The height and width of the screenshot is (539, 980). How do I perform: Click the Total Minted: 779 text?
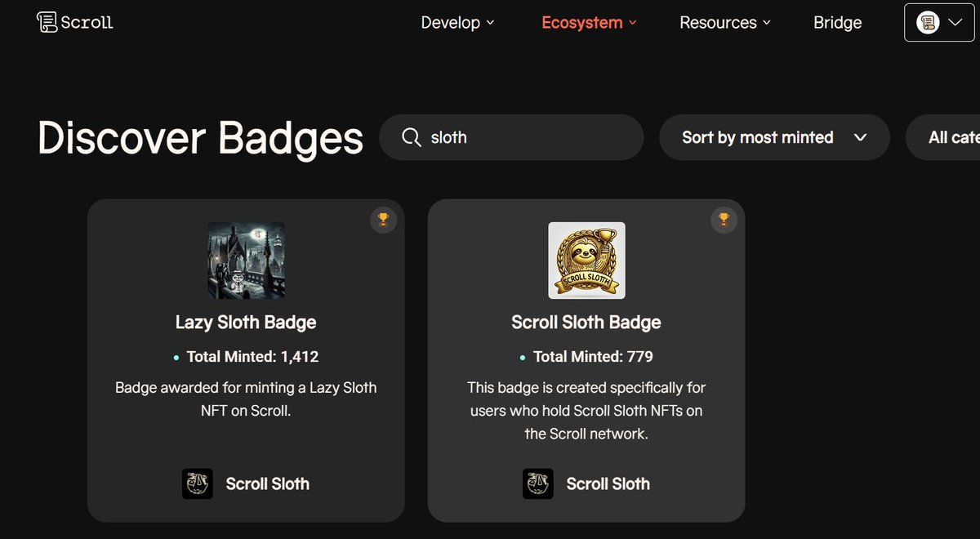point(593,357)
